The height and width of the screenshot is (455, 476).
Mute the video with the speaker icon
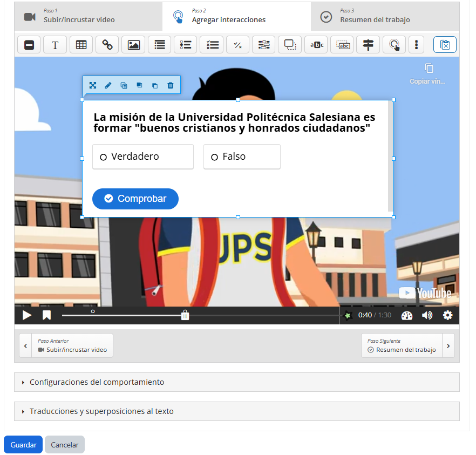tap(427, 315)
